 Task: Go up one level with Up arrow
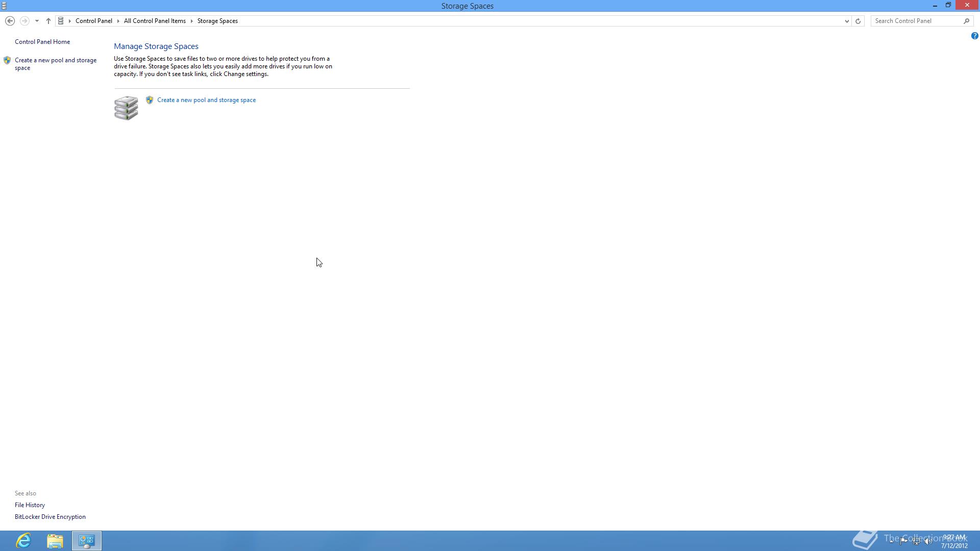pos(48,21)
